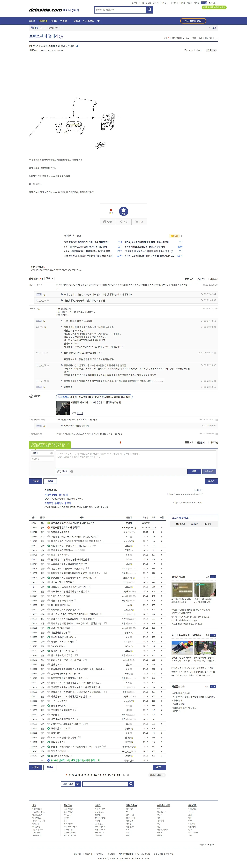Image resolution: width=247 pixels, height=868 pixels.
Task: Click the 디시 로터리 응모 banner button
Action: (x=193, y=21)
